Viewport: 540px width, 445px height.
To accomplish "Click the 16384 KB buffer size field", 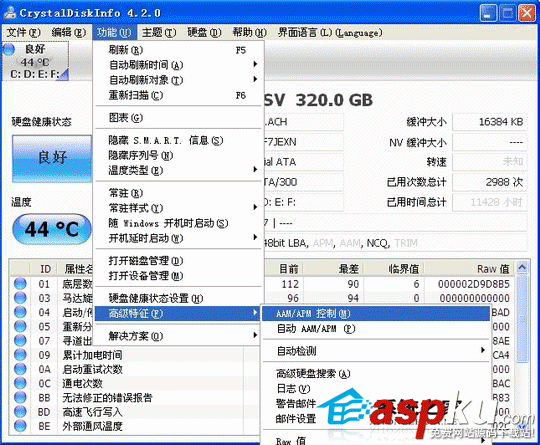I will coord(490,122).
